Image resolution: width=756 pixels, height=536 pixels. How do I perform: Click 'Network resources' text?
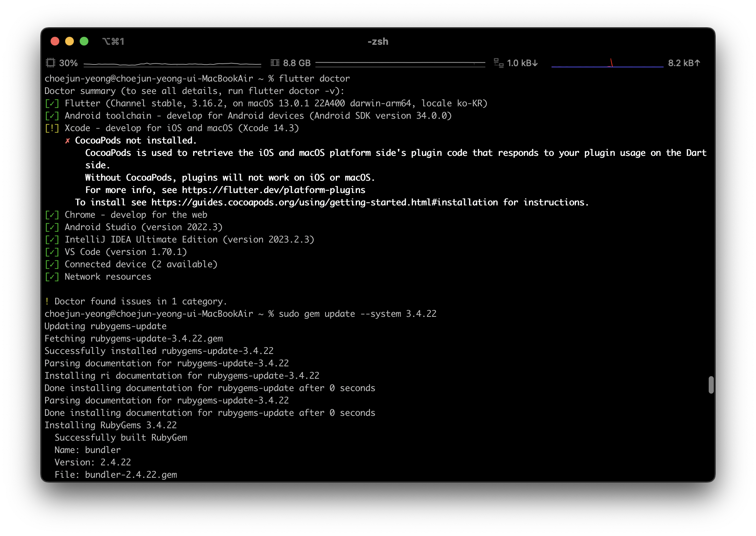(108, 276)
